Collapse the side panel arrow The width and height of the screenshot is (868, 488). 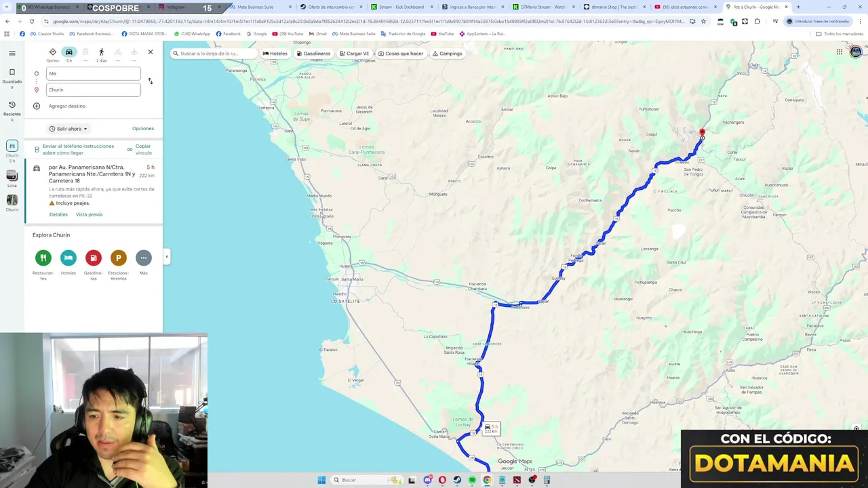pyautogui.click(x=167, y=257)
